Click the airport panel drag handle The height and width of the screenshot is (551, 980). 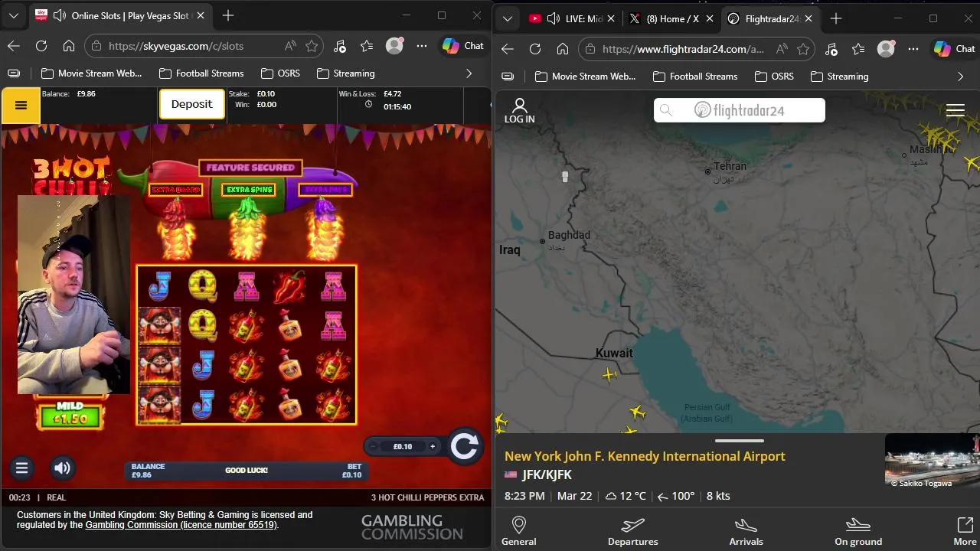point(740,441)
